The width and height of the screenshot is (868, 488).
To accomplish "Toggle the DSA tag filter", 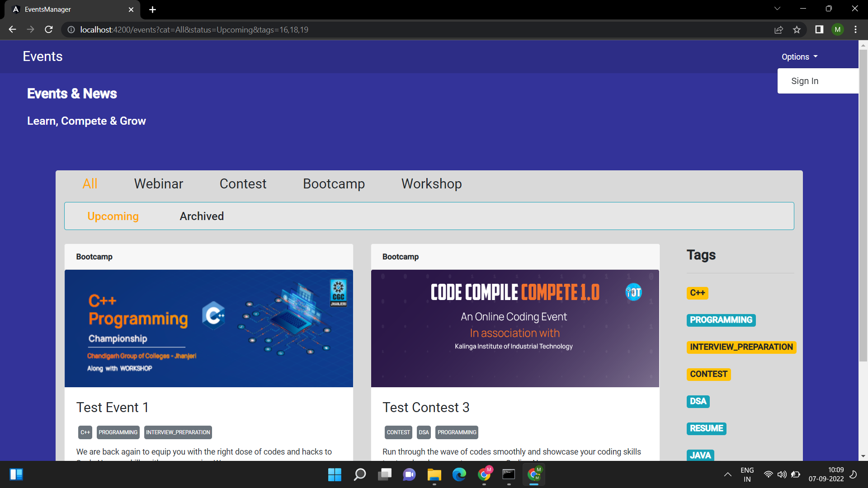I will 698,401.
